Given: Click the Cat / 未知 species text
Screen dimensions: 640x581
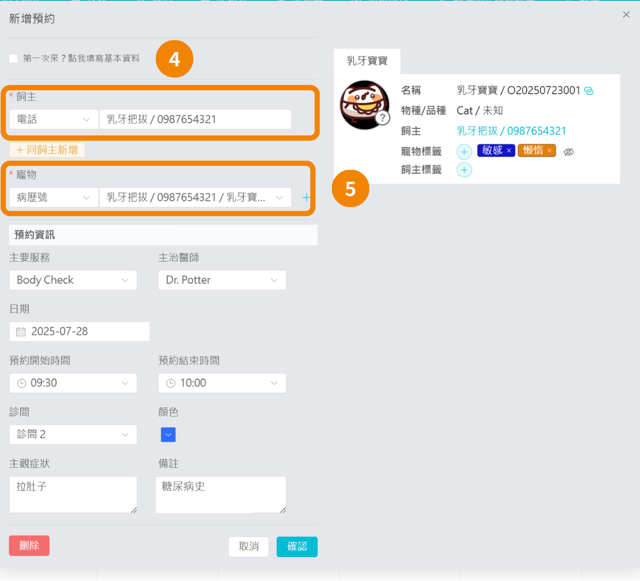Looking at the screenshot, I should (480, 111).
